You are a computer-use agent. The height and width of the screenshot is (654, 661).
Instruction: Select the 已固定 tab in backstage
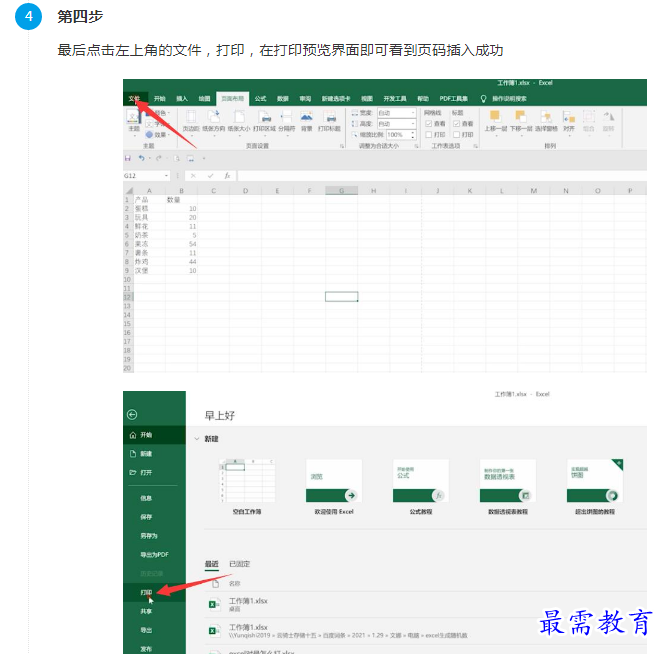(239, 564)
